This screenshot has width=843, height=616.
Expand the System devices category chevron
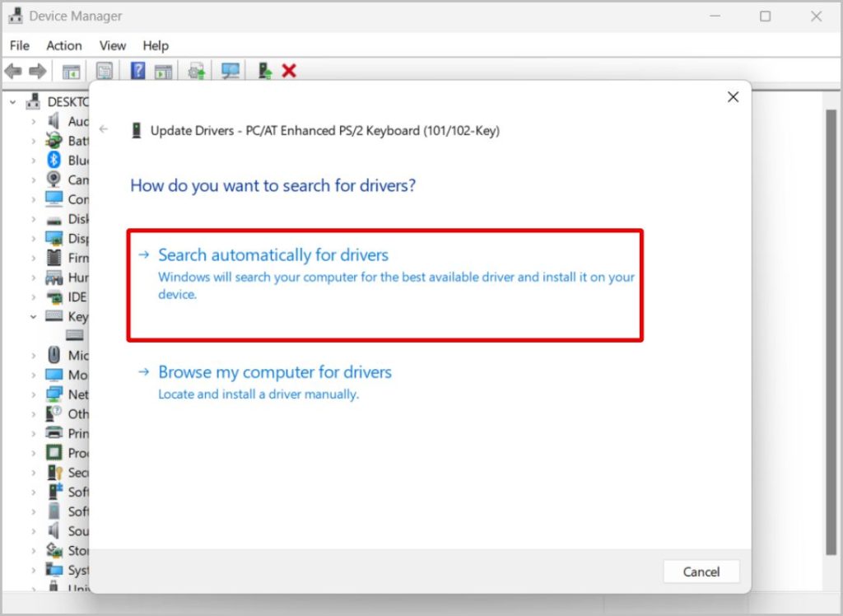[33, 570]
